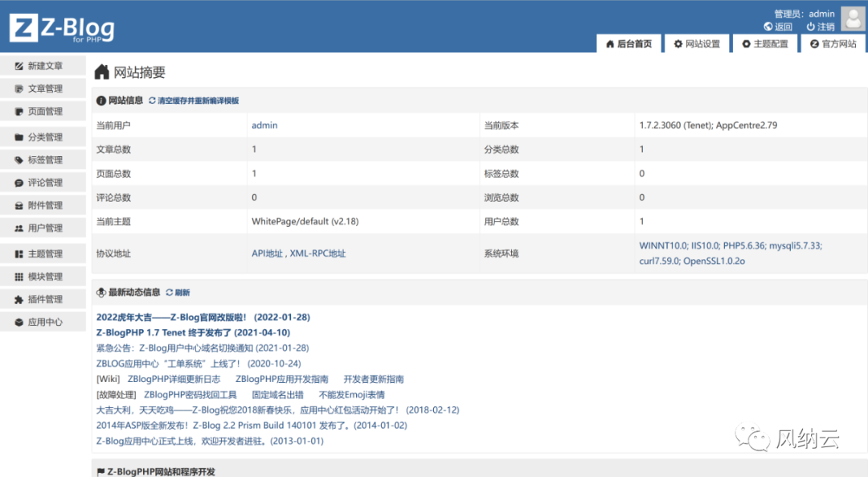Select 应用中心 in the sidebar
Screen dimensions: 868x477
point(43,322)
